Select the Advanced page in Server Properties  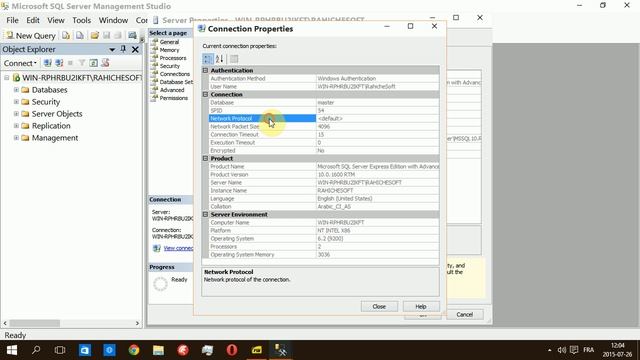[172, 90]
